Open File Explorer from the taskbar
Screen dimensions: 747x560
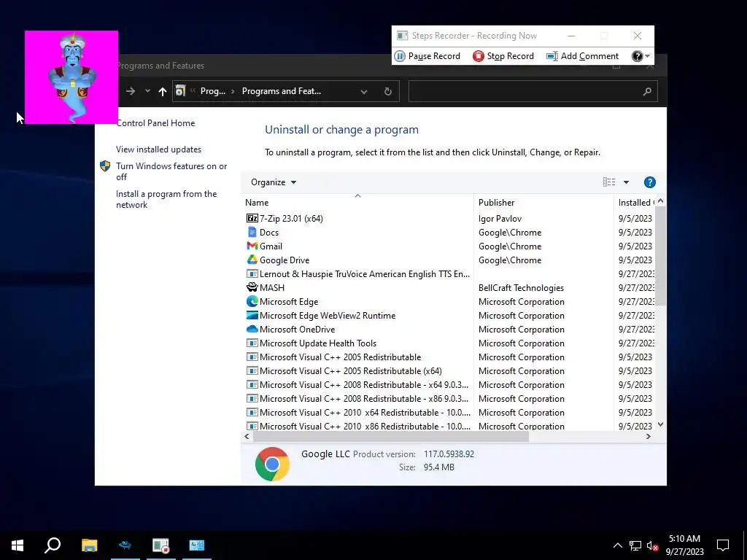(x=89, y=545)
